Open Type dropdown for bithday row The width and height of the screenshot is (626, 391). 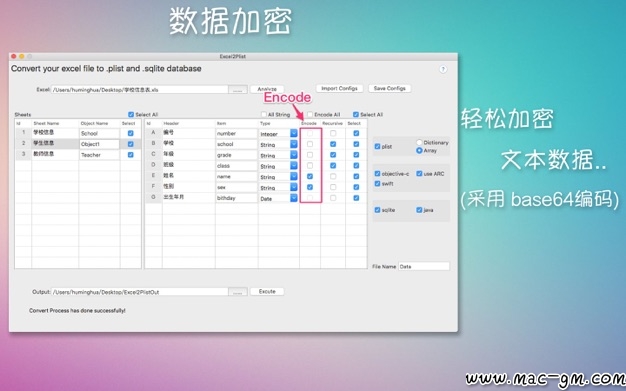[294, 198]
